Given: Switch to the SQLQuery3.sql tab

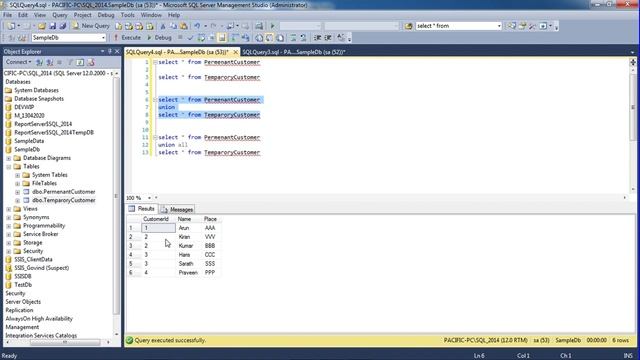Looking at the screenshot, I should [x=294, y=52].
